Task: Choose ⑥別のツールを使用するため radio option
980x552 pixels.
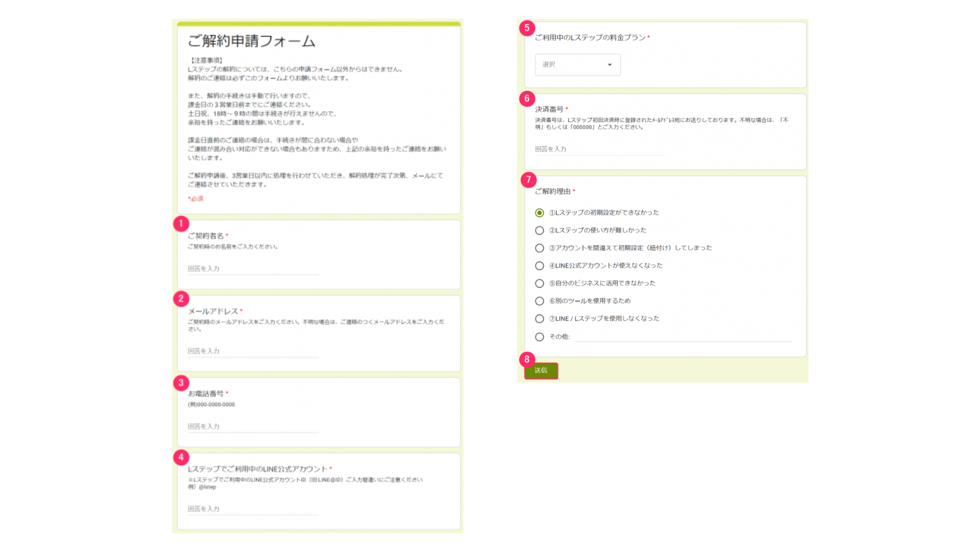Action: [540, 301]
